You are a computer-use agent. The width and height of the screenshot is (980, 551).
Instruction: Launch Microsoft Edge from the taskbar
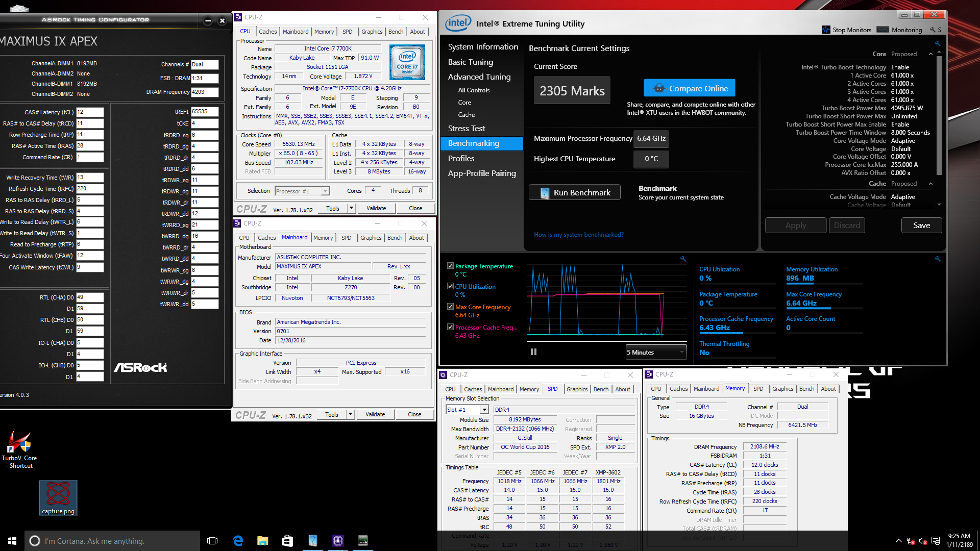click(238, 541)
